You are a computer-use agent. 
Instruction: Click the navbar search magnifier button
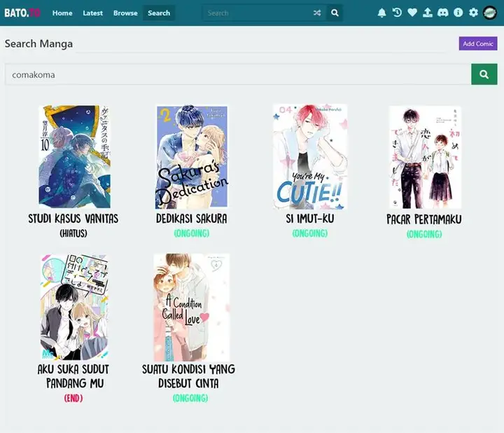coord(335,13)
